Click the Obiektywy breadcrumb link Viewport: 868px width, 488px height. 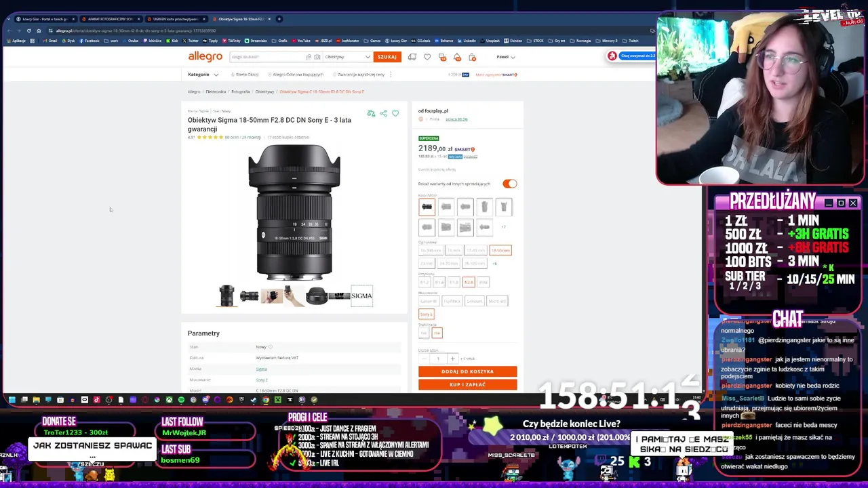click(x=264, y=91)
